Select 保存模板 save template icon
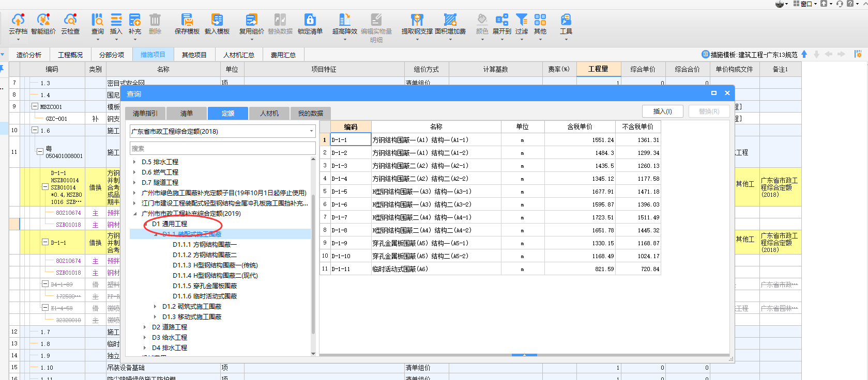This screenshot has height=380, width=868. (x=187, y=24)
